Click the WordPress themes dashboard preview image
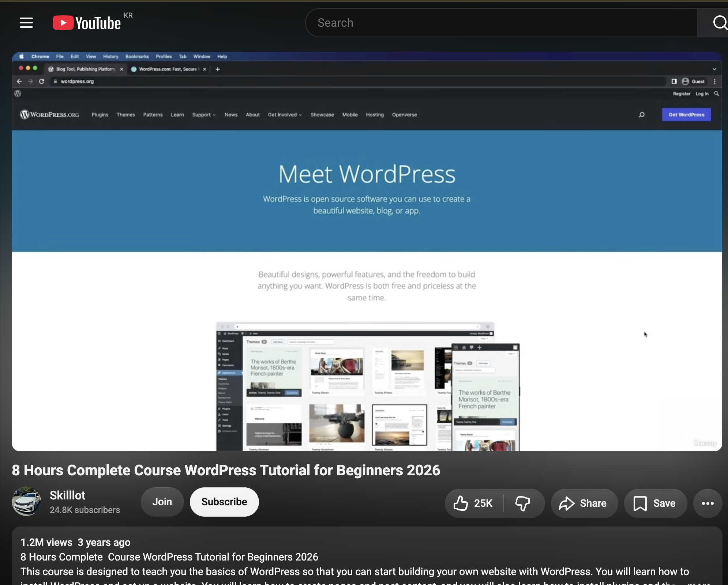728x585 pixels. click(368, 386)
